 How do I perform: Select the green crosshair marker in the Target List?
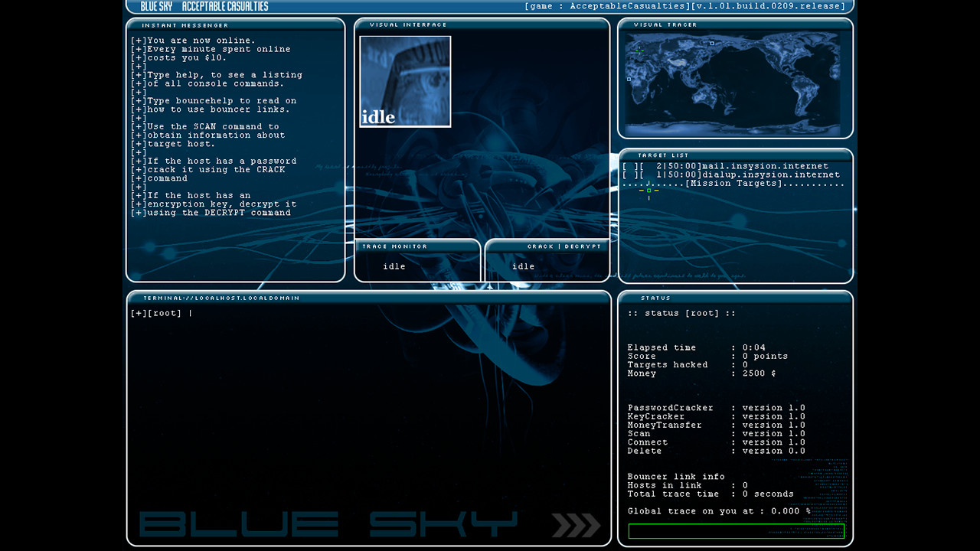pos(649,191)
